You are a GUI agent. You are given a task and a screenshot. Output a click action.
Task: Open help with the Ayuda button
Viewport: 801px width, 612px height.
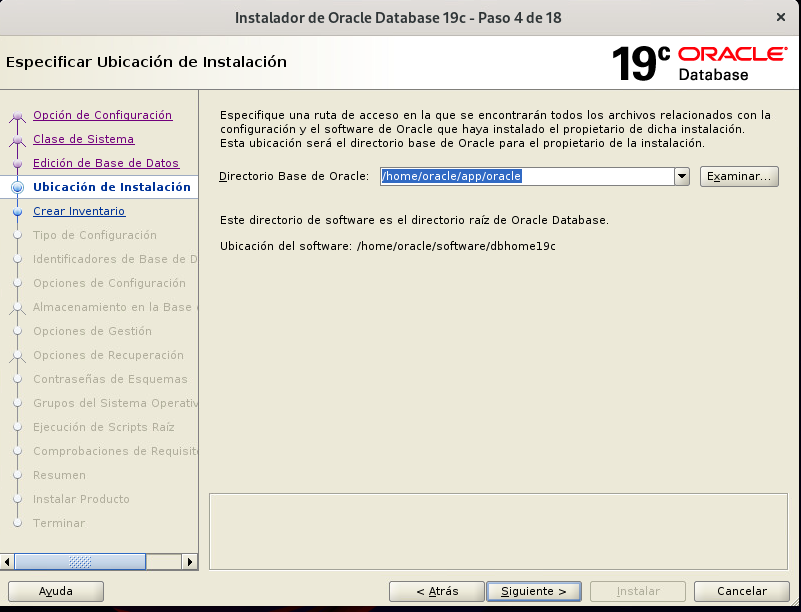(x=55, y=591)
